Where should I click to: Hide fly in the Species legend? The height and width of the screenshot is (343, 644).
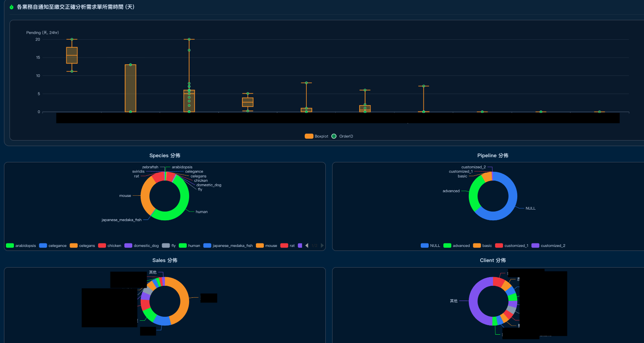pos(169,246)
